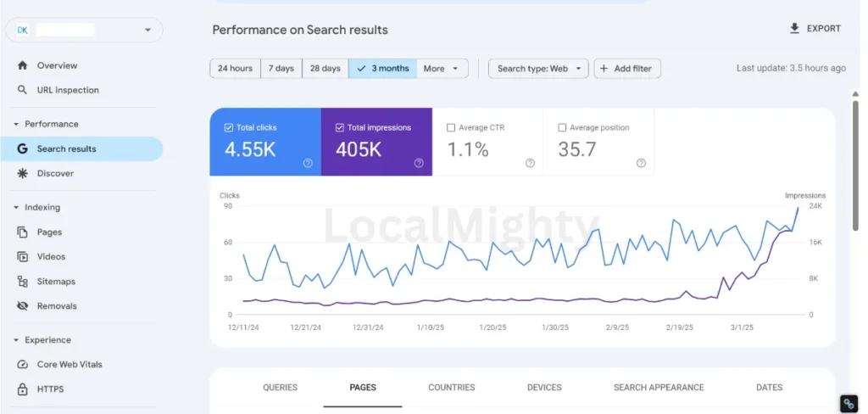This screenshot has width=868, height=414.
Task: Click the URL inspection magnifier icon
Action: tap(22, 90)
